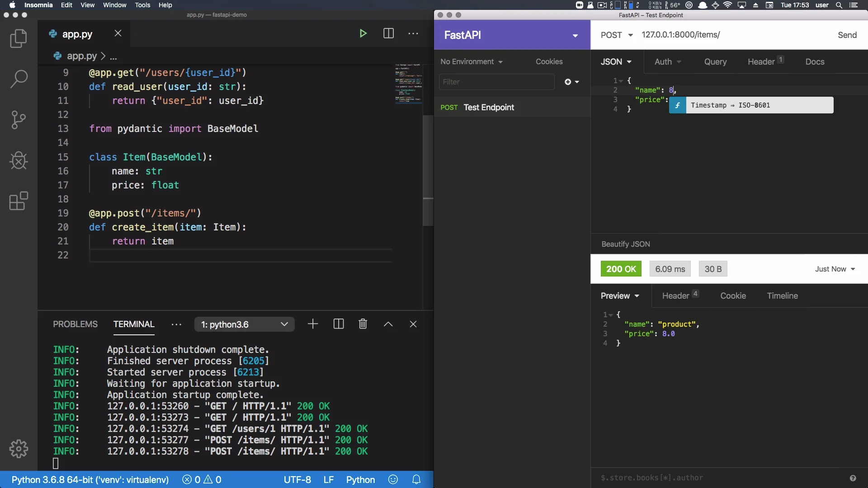The image size is (868, 488).
Task: Open the Explorer icon in activity bar
Action: pos(19,38)
